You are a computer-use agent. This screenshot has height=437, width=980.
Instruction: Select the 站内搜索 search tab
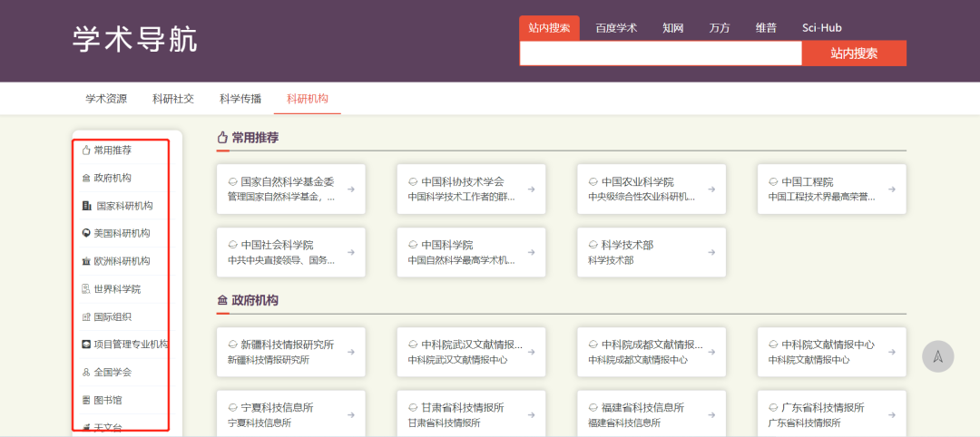pos(549,28)
